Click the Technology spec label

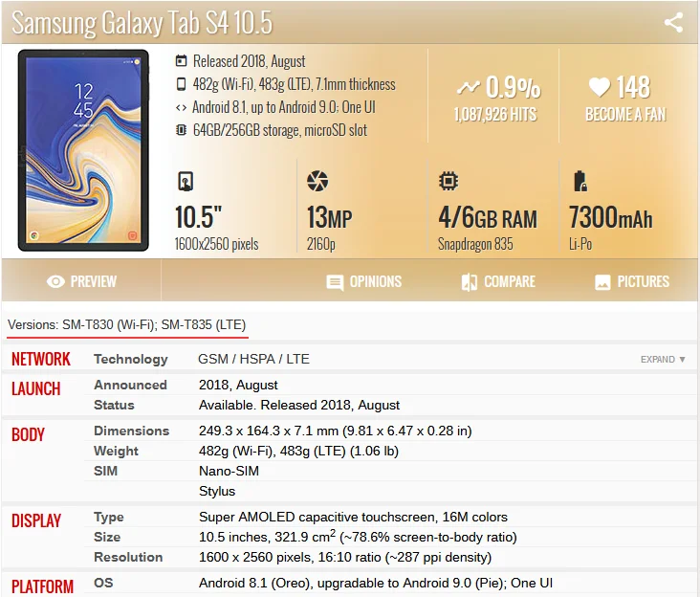[x=131, y=359]
